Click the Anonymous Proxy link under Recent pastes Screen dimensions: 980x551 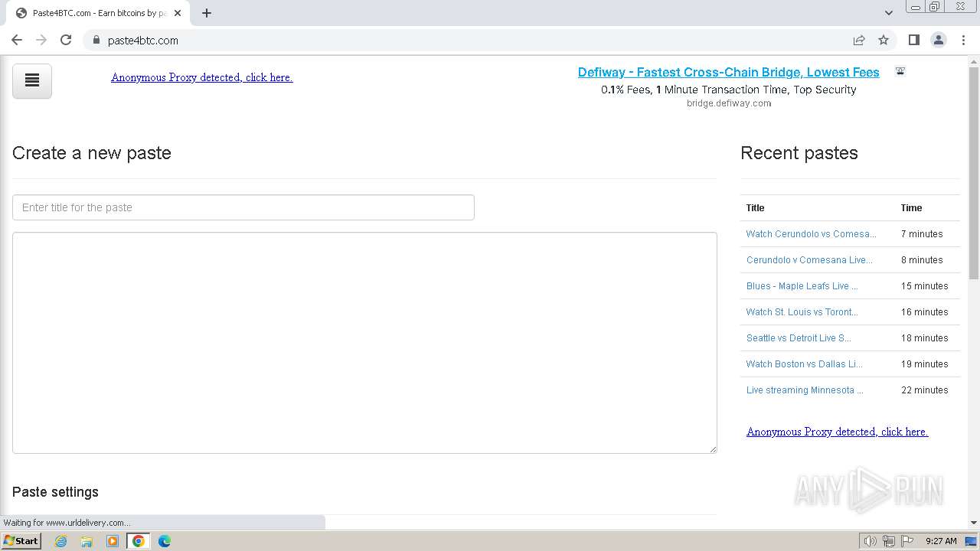837,432
